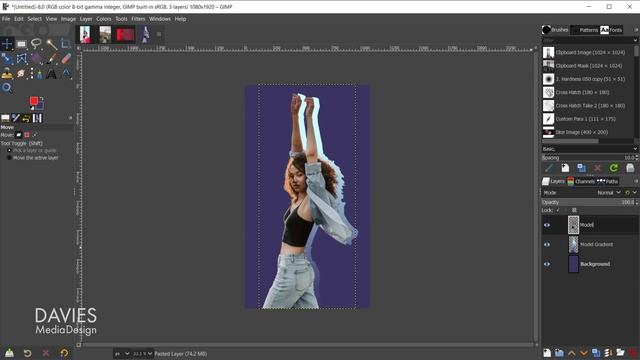Select the Unified Transform tool

pos(7,58)
